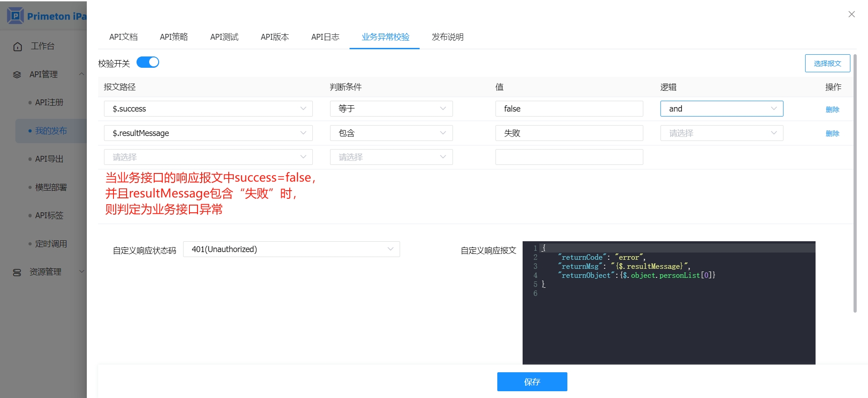
Task: Expand the 资源管理 menu chevron
Action: pyautogui.click(x=81, y=272)
